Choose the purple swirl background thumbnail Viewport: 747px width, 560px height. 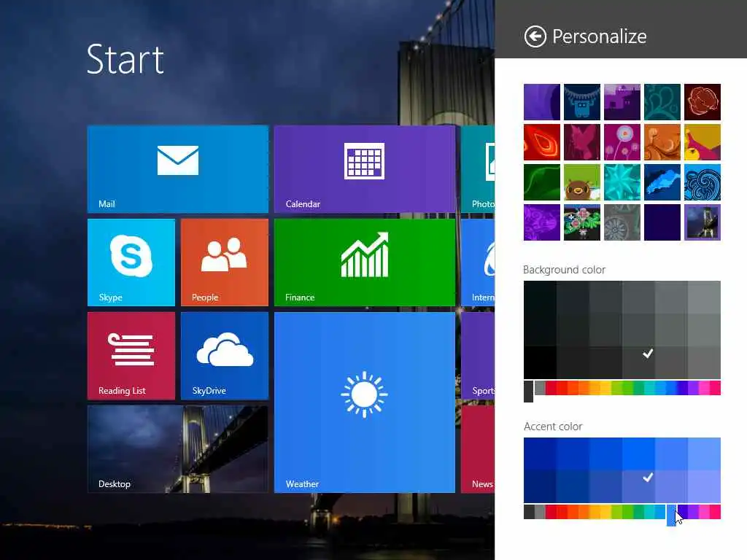pyautogui.click(x=542, y=102)
